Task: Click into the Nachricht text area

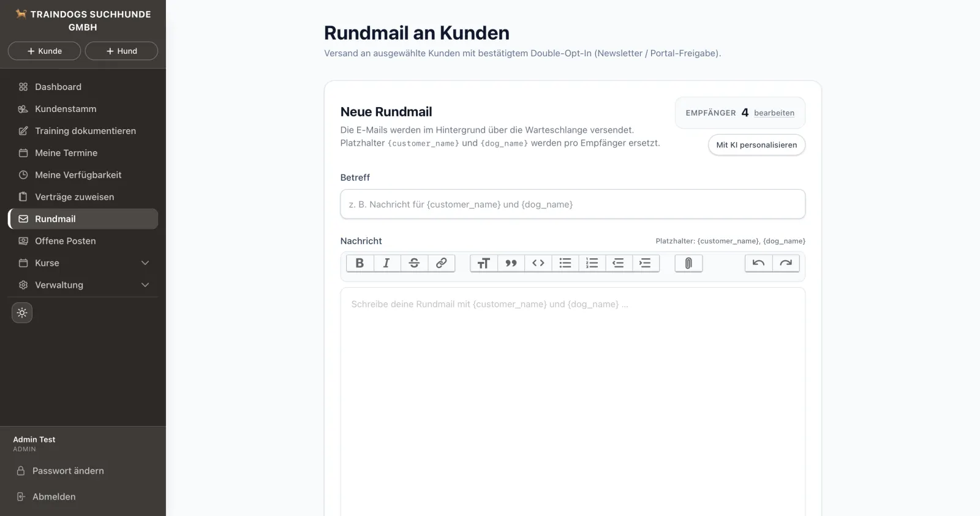Action: 573,402
